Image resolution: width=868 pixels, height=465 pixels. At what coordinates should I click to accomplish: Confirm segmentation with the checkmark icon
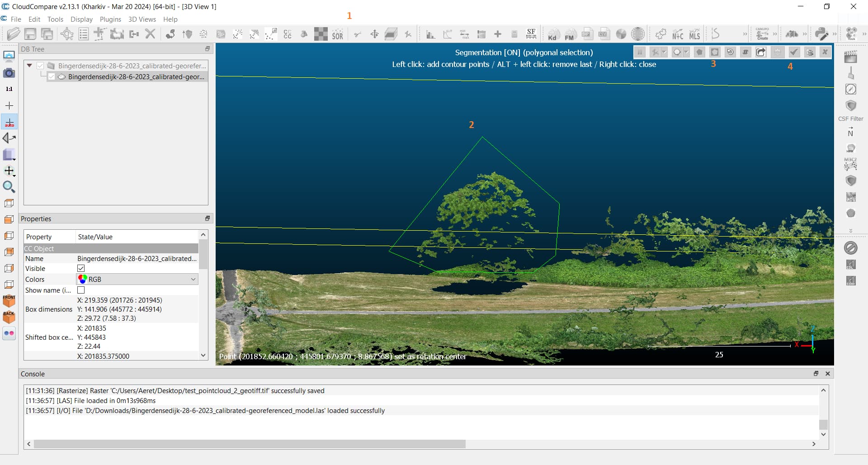point(794,52)
